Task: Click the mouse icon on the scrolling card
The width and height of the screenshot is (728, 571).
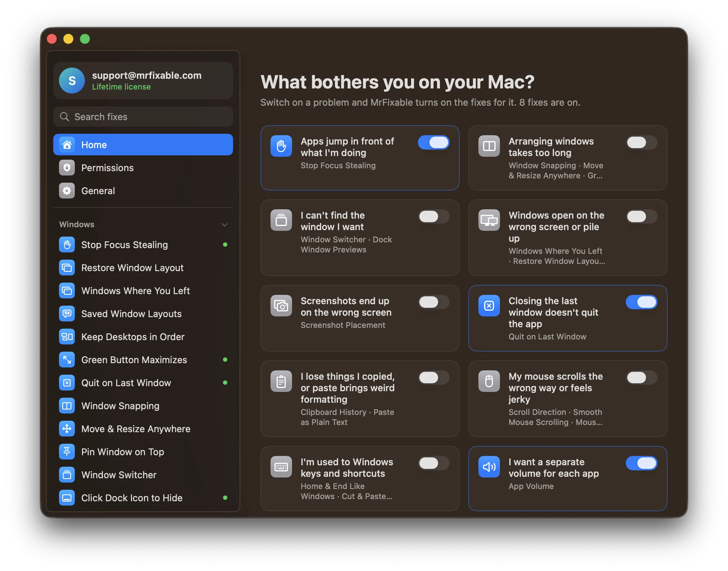Action: coord(489,381)
